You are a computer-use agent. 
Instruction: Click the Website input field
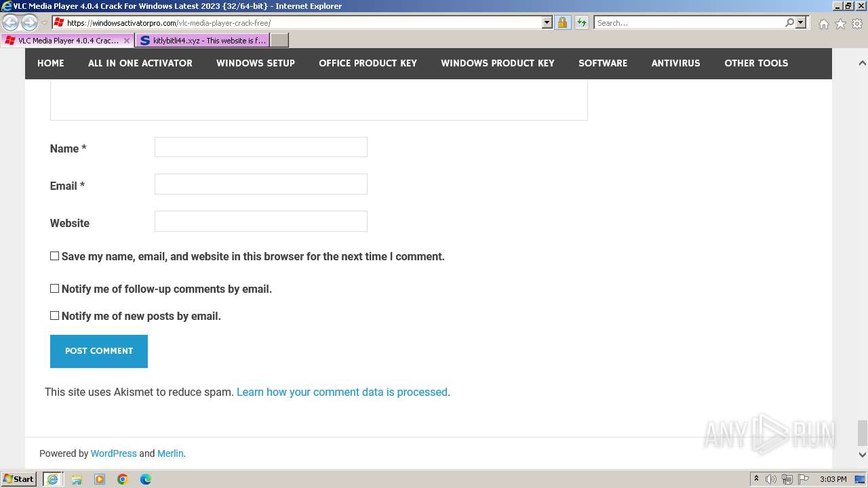click(261, 222)
